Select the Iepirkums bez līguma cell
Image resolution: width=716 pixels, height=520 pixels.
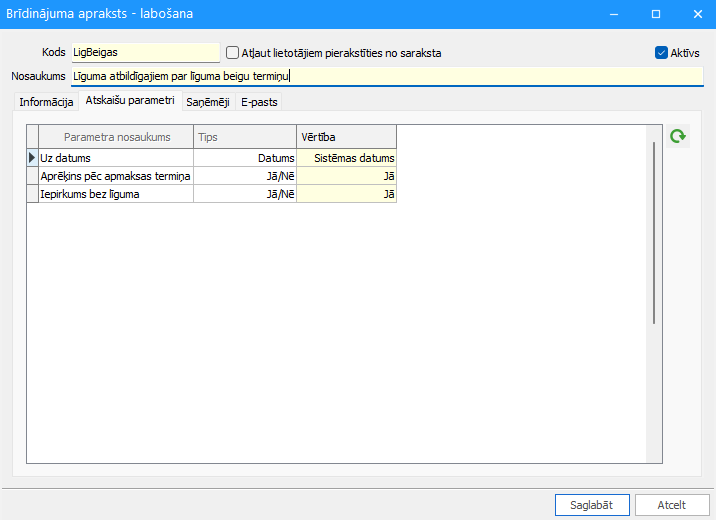[116, 194]
